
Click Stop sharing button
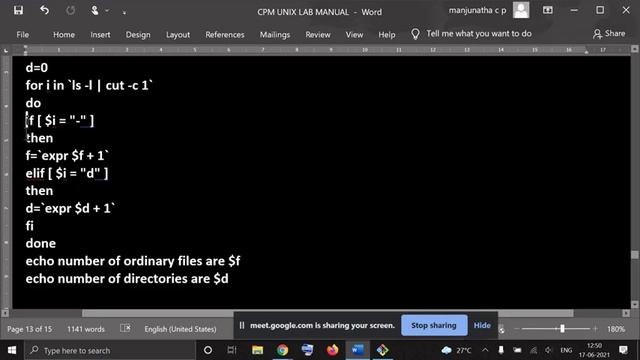[x=434, y=325]
